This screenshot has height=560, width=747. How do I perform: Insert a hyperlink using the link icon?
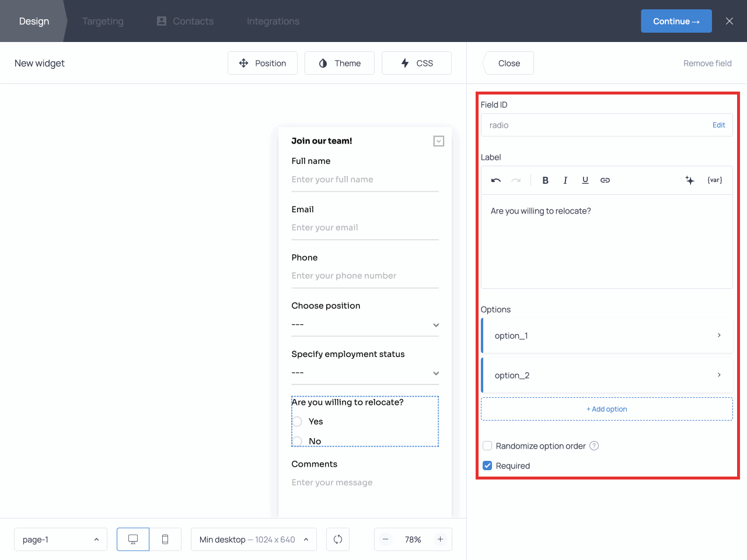coord(605,180)
